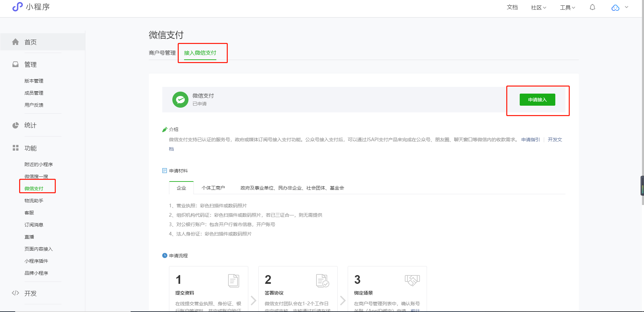644x312 pixels.
Task: Expand the 工具 dropdown menu
Action: tap(567, 8)
